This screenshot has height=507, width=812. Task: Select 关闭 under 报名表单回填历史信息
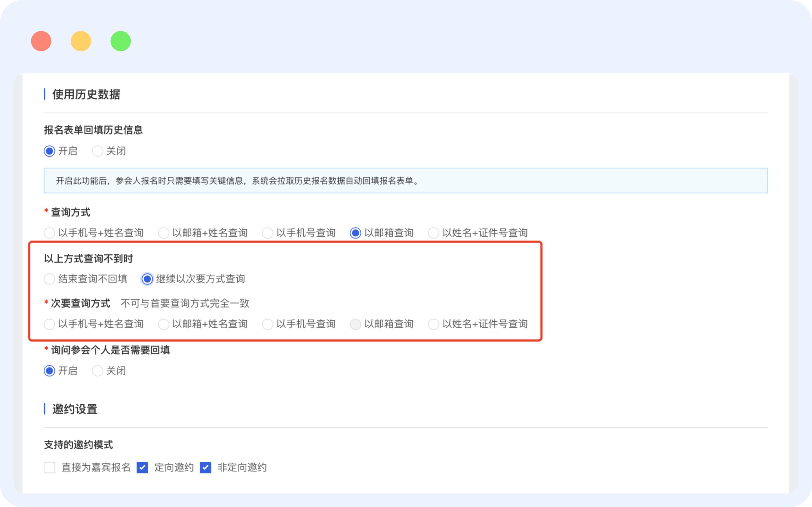click(x=98, y=151)
